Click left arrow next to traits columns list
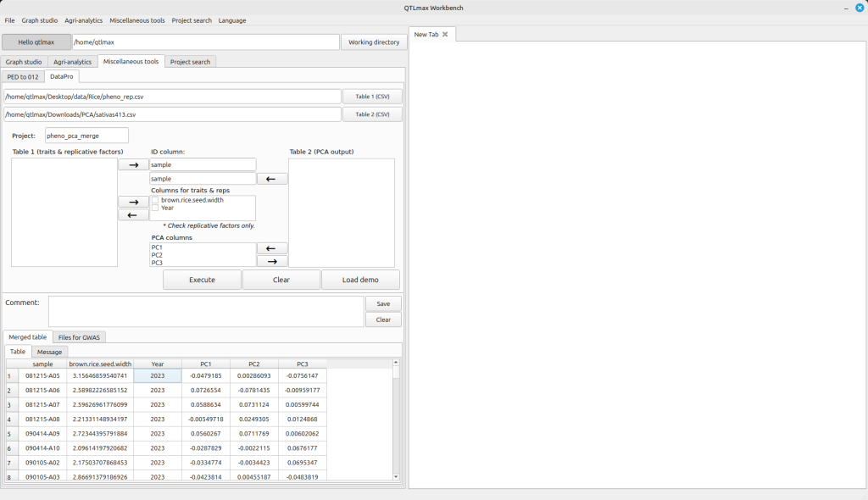This screenshot has width=868, height=500. point(133,215)
